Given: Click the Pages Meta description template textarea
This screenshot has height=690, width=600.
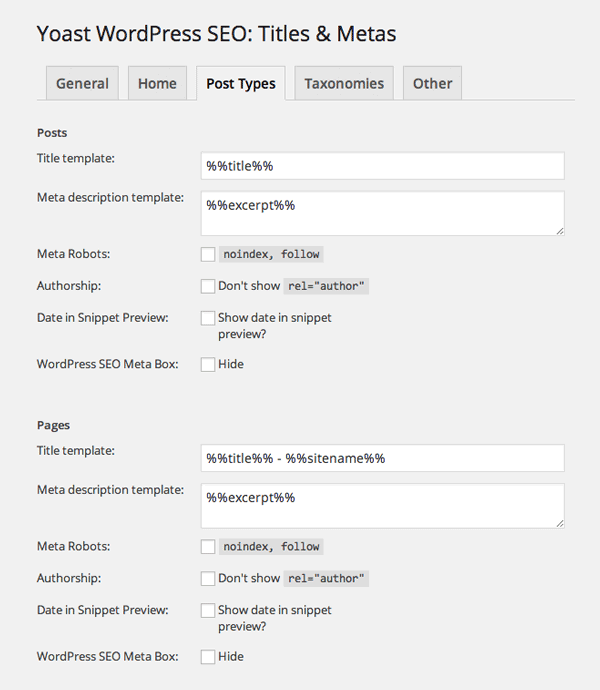Looking at the screenshot, I should coord(383,506).
